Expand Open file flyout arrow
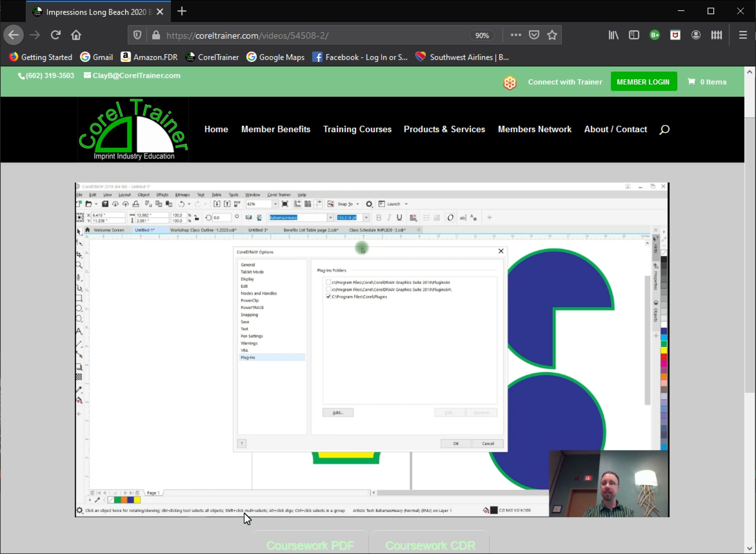Image resolution: width=756 pixels, height=554 pixels. tap(96, 204)
